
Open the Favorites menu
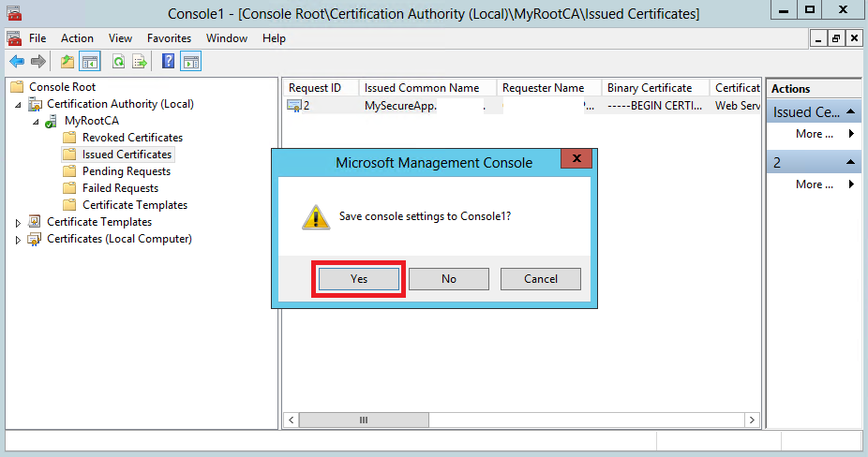(169, 38)
